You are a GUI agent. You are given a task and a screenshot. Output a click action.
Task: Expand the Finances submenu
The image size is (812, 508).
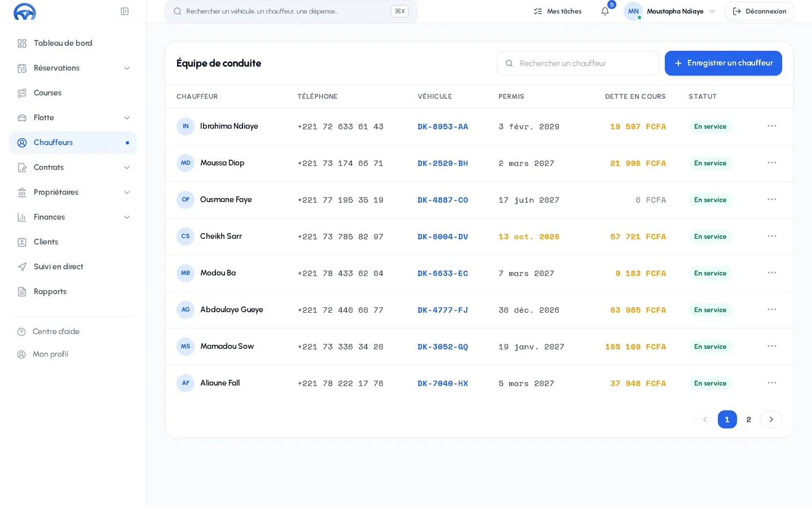pyautogui.click(x=127, y=217)
